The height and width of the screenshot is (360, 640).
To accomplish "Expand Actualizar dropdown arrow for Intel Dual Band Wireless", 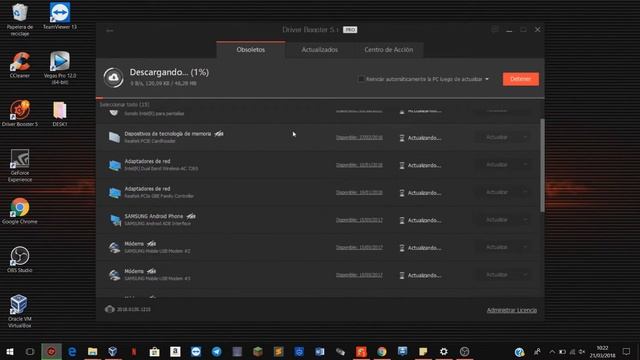I will pyautogui.click(x=525, y=165).
